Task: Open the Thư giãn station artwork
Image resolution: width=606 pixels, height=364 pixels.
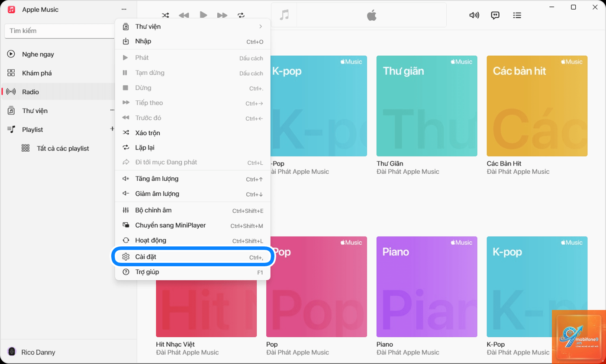Action: point(427,106)
